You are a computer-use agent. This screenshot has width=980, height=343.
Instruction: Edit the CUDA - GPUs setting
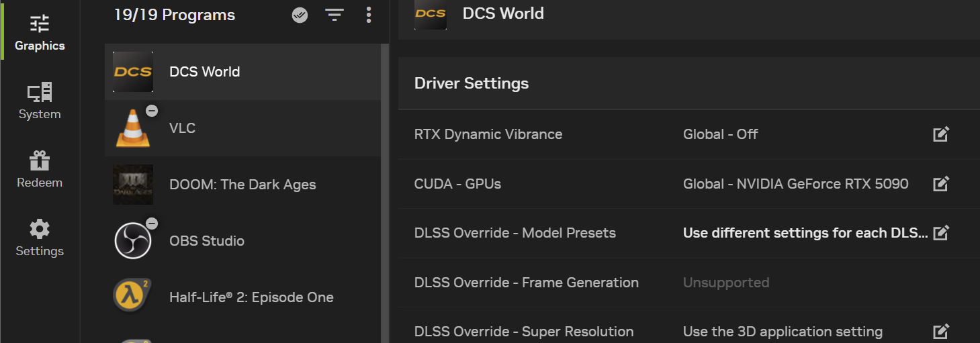[941, 183]
